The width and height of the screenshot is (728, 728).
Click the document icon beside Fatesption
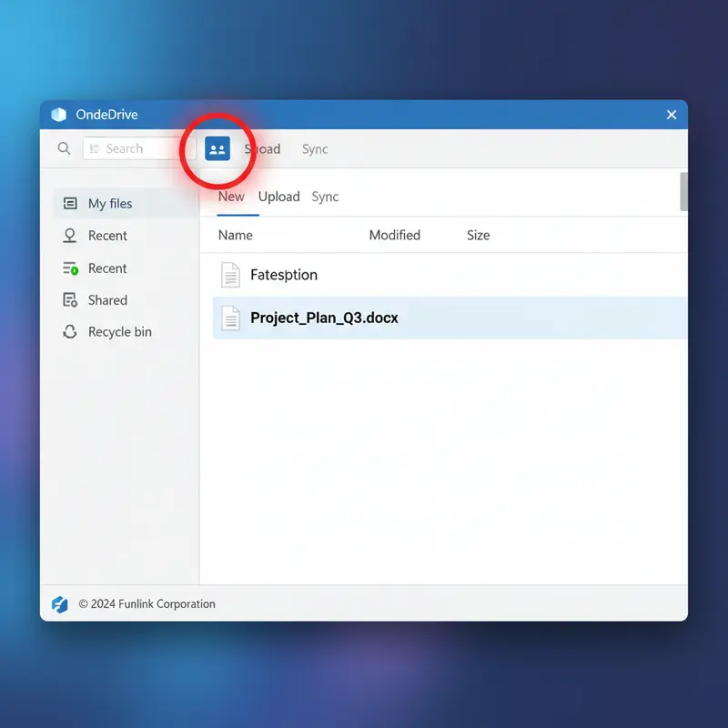(x=229, y=274)
